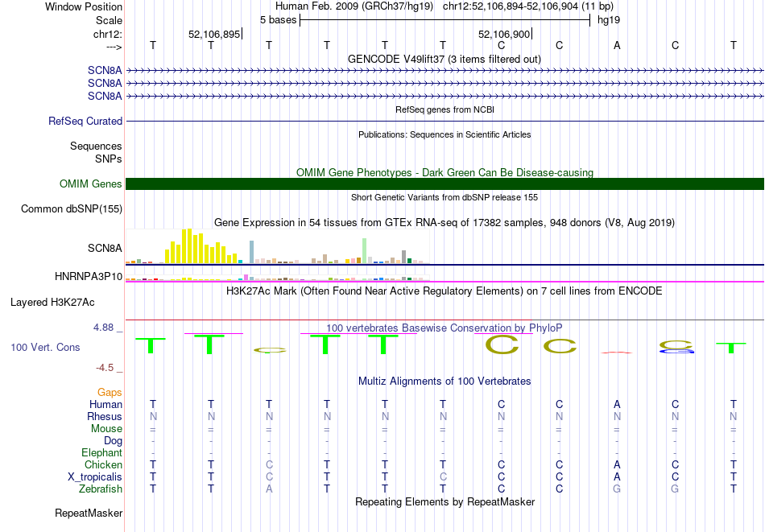The width and height of the screenshot is (765, 532).
Task: Open the OMIM Gene Phenotypes track title
Action: pyautogui.click(x=445, y=172)
